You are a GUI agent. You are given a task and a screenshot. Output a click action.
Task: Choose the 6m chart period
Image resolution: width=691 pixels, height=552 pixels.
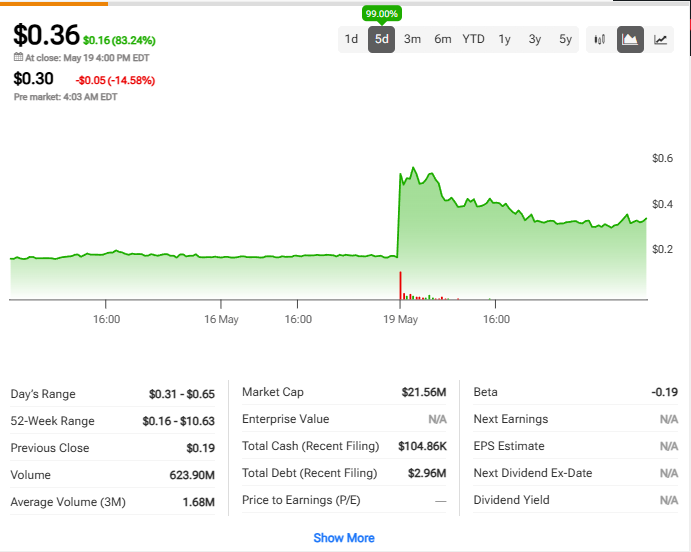pyautogui.click(x=442, y=39)
